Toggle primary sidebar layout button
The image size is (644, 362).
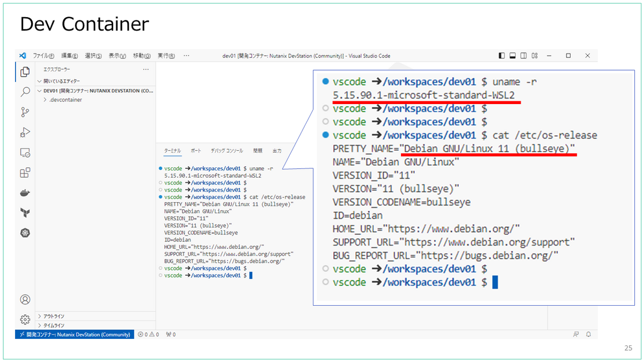pos(502,56)
